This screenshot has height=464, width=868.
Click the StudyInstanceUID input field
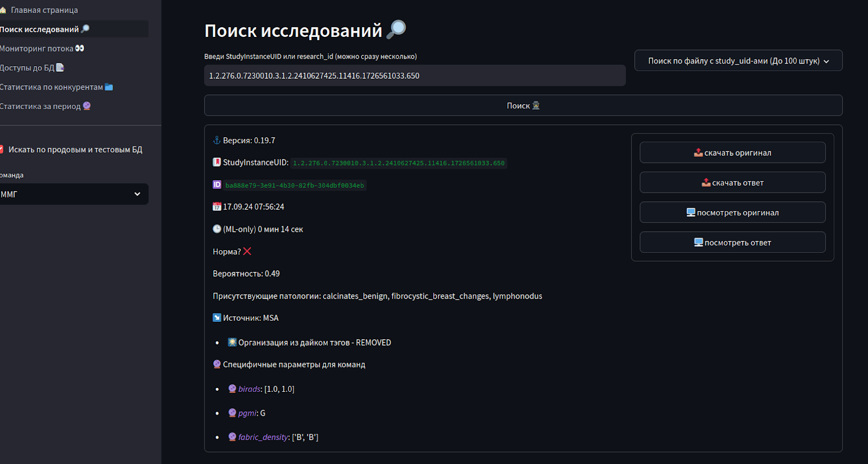(x=414, y=76)
